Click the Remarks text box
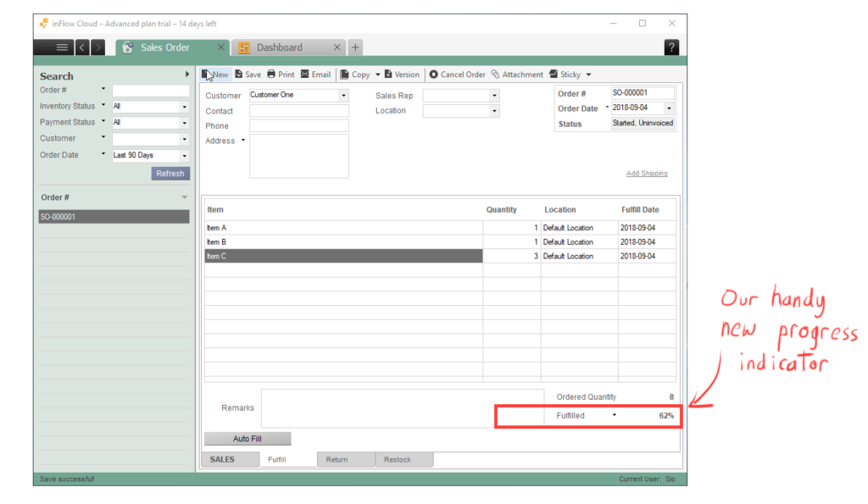The image size is (868, 504). click(x=403, y=408)
